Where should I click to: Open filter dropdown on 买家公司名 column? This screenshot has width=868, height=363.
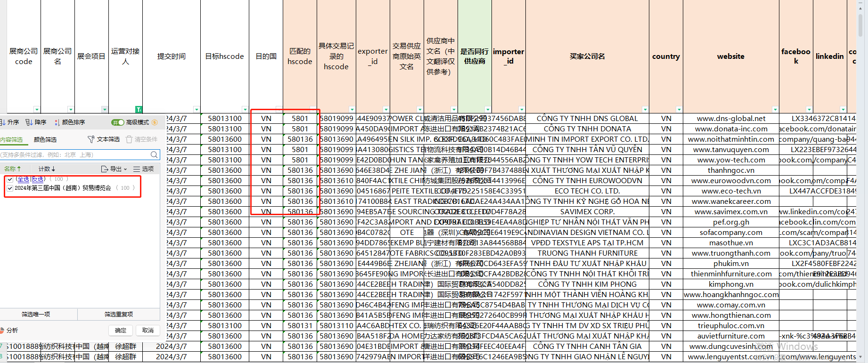(645, 109)
